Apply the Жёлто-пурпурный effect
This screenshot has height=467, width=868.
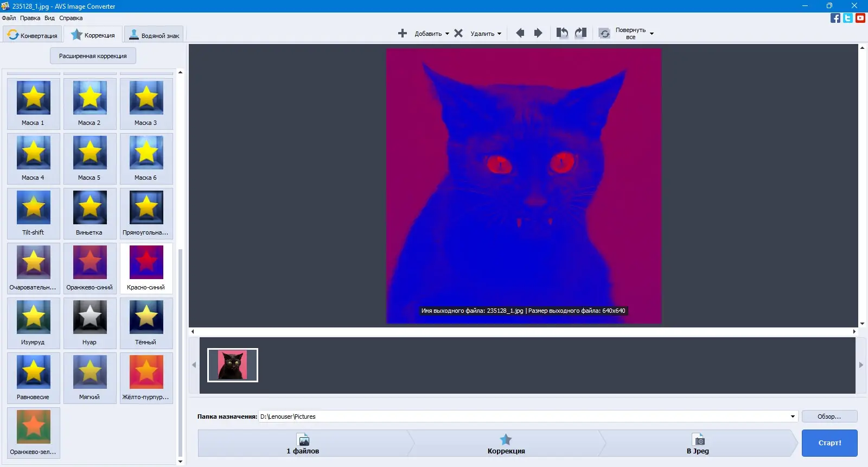point(146,378)
